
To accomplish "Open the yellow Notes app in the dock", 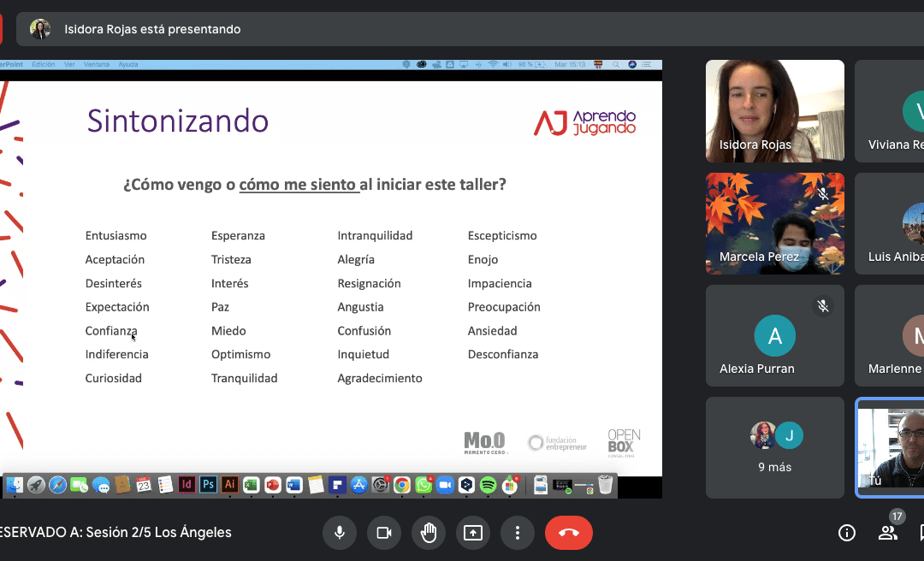I will pyautogui.click(x=316, y=485).
